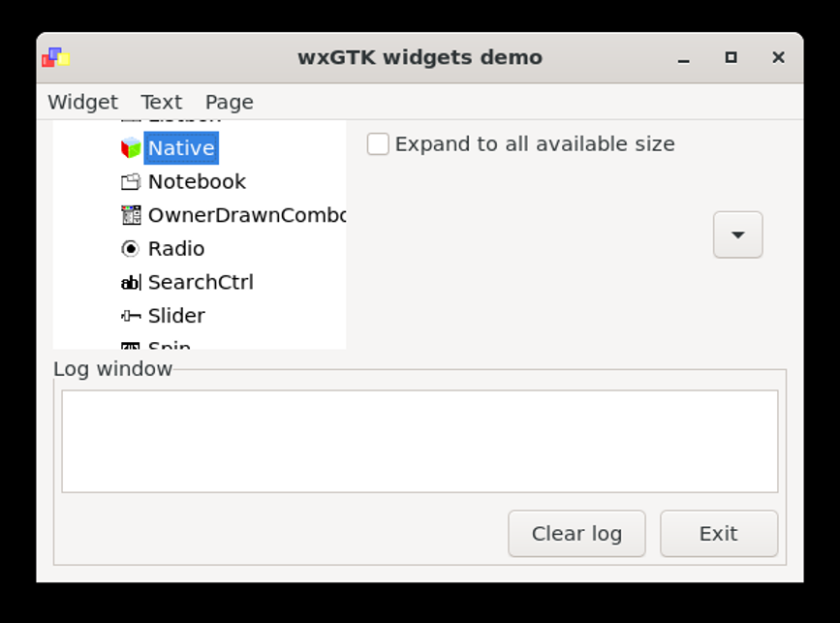Open the Widget menu

82,102
